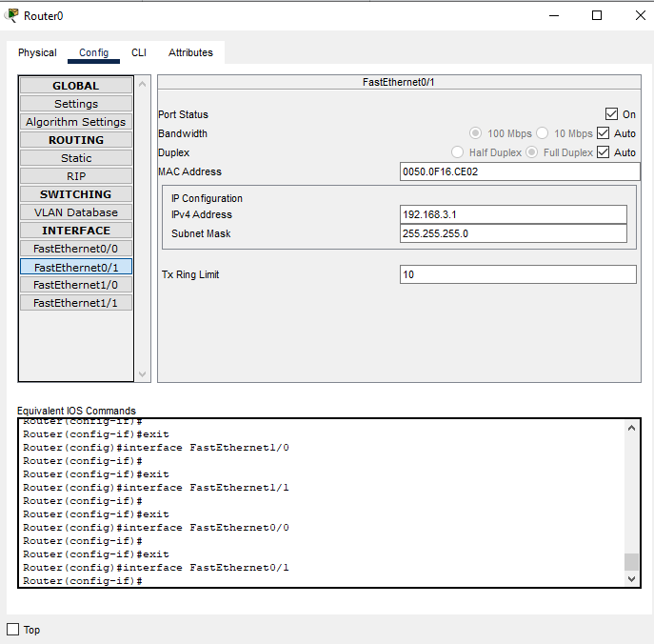
Task: Maximize the Router0 window
Action: point(597,15)
